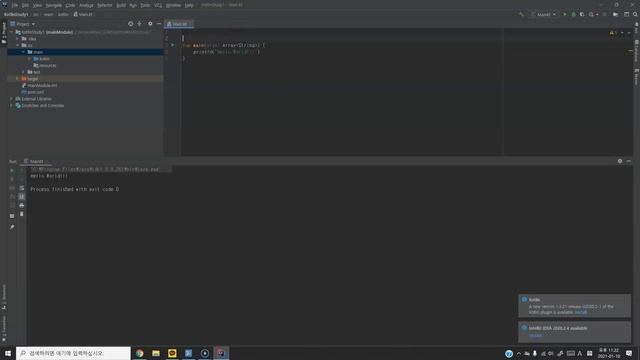This screenshot has width=640, height=360.
Task: Collapse the src folder arrow
Action: point(18,45)
